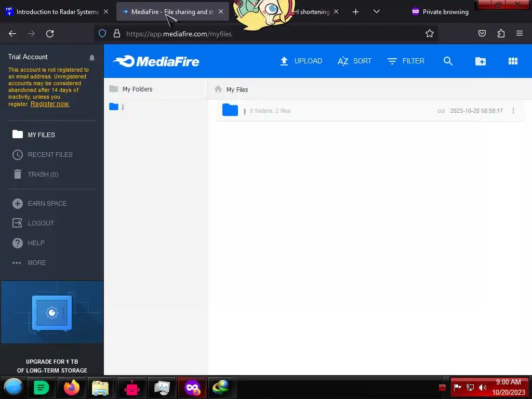Click the MediaFire logo
The width and height of the screenshot is (532, 399).
(x=156, y=61)
